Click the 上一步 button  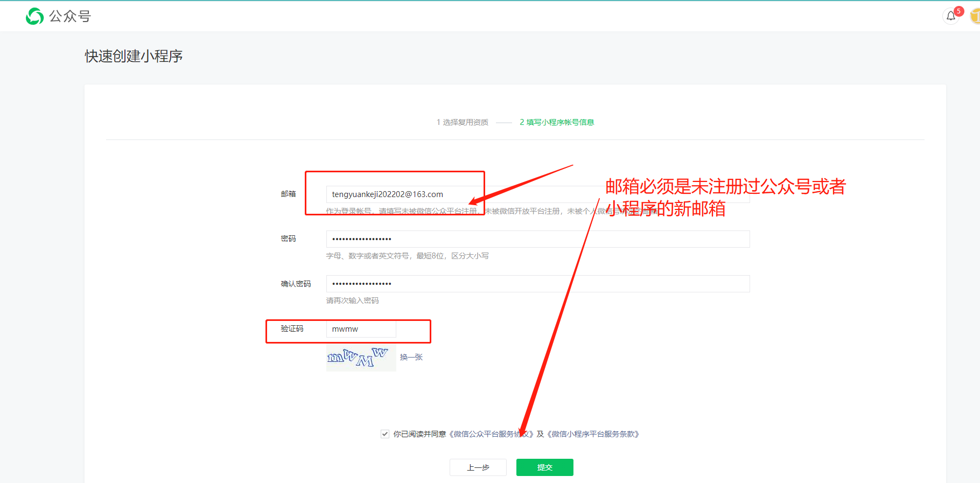(478, 467)
